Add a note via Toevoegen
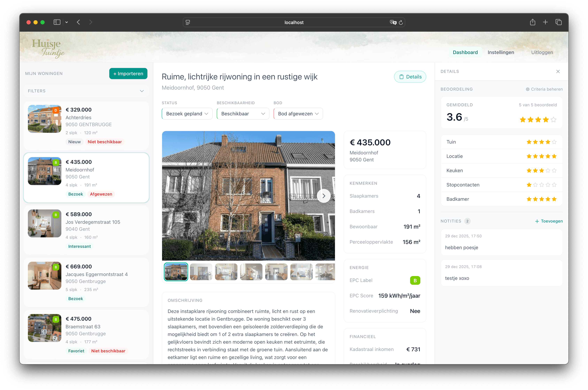 click(549, 221)
